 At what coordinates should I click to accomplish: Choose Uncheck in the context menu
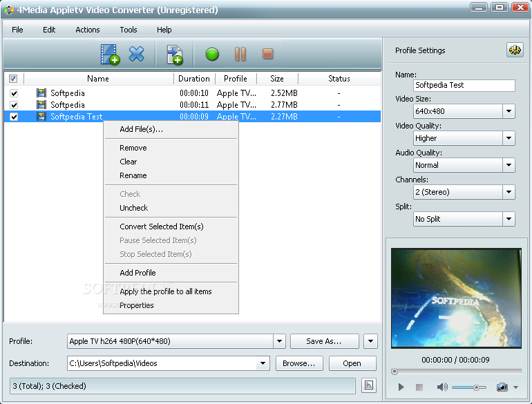171,208
